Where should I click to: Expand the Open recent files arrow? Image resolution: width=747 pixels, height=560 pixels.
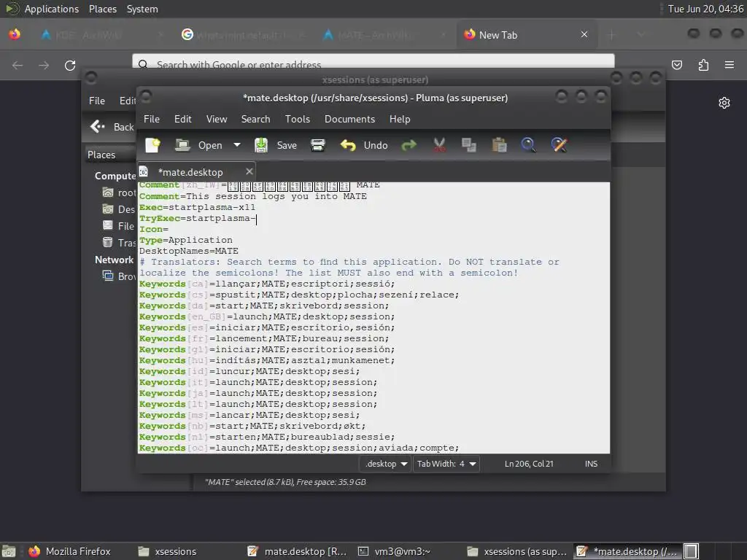[237, 145]
